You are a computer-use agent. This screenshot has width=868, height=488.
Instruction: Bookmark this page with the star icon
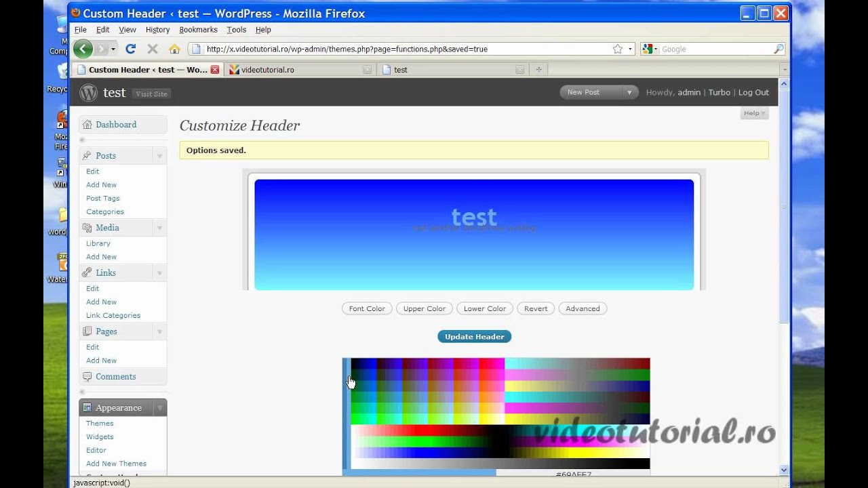[618, 49]
